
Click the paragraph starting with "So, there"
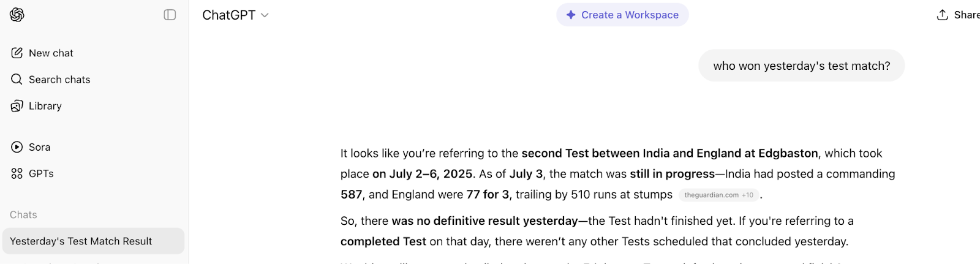[x=594, y=231]
